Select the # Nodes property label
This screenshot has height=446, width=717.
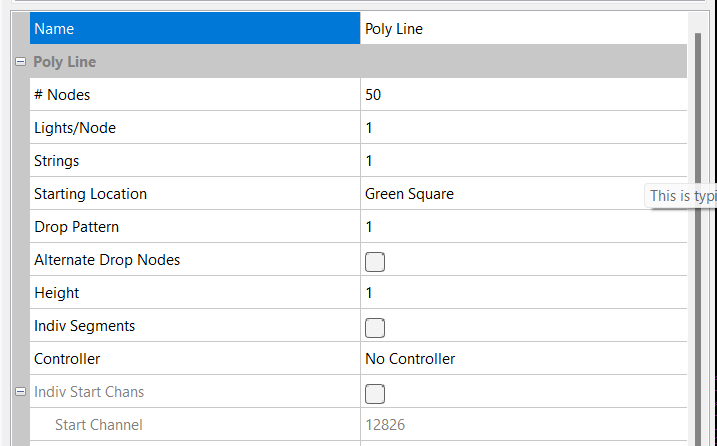pos(195,95)
